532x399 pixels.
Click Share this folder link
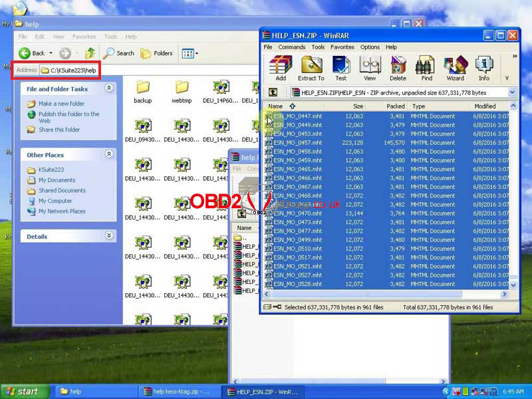tap(59, 130)
